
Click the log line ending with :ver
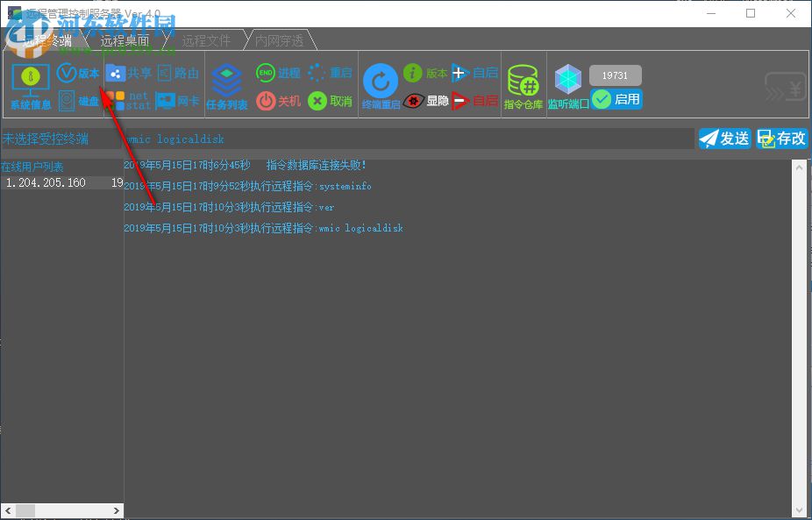click(x=229, y=207)
